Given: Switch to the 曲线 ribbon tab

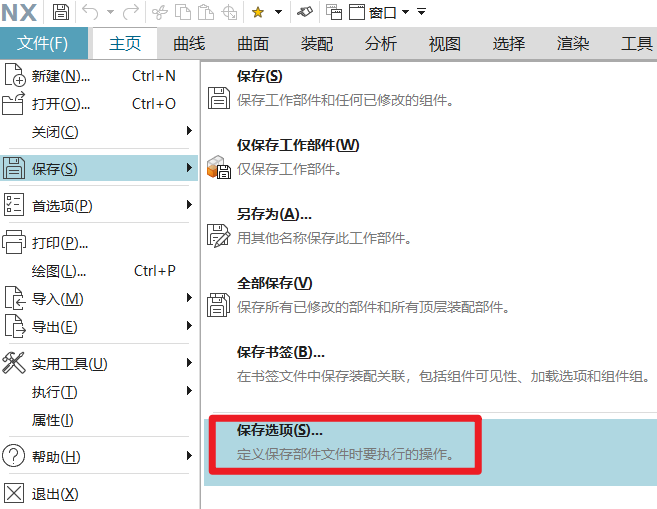Looking at the screenshot, I should click(189, 43).
